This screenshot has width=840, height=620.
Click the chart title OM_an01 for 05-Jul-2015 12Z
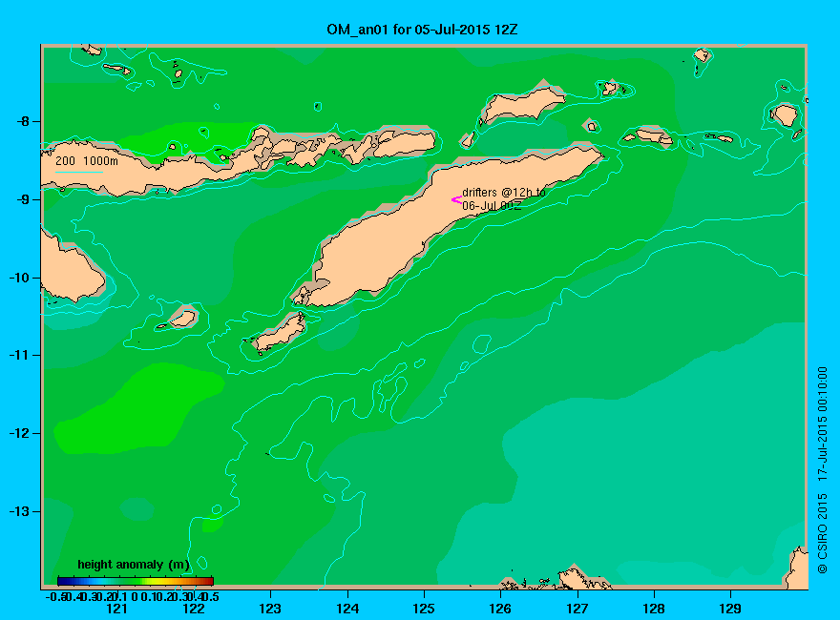tap(422, 30)
